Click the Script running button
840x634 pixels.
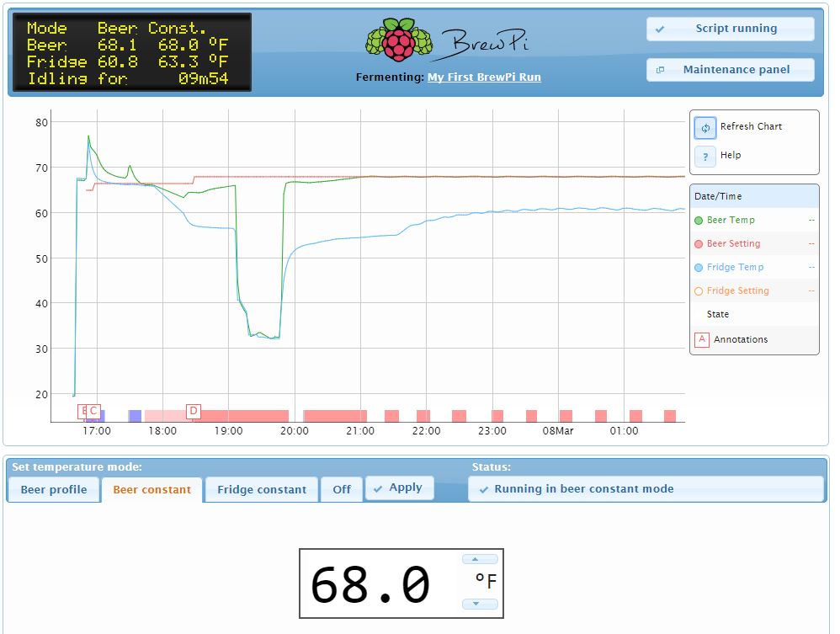tap(731, 29)
